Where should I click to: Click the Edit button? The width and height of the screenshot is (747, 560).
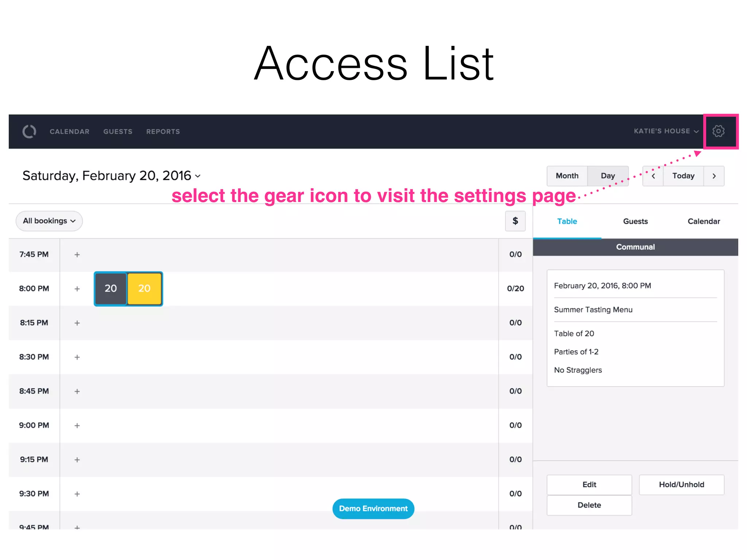[x=589, y=485]
